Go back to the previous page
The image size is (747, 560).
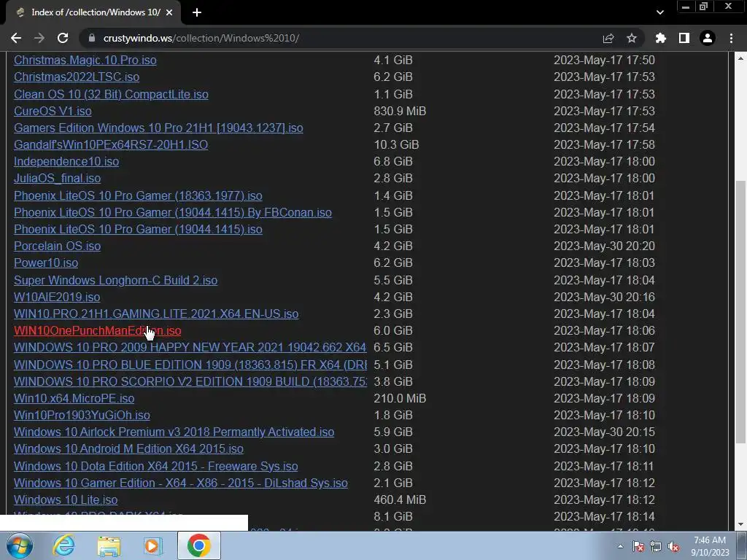point(16,38)
